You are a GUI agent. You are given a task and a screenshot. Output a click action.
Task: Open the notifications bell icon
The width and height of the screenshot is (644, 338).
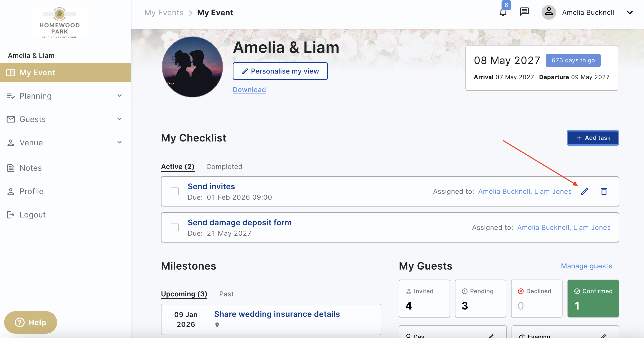click(x=503, y=12)
